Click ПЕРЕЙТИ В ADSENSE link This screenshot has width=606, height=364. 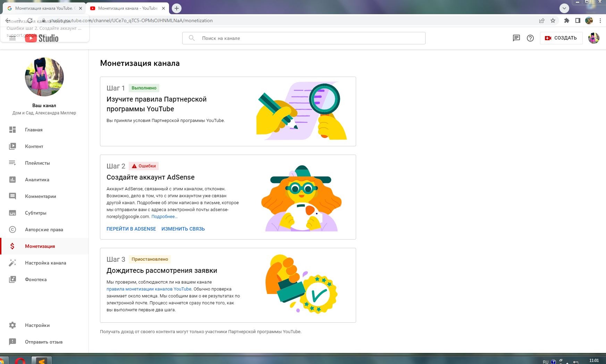click(x=131, y=229)
